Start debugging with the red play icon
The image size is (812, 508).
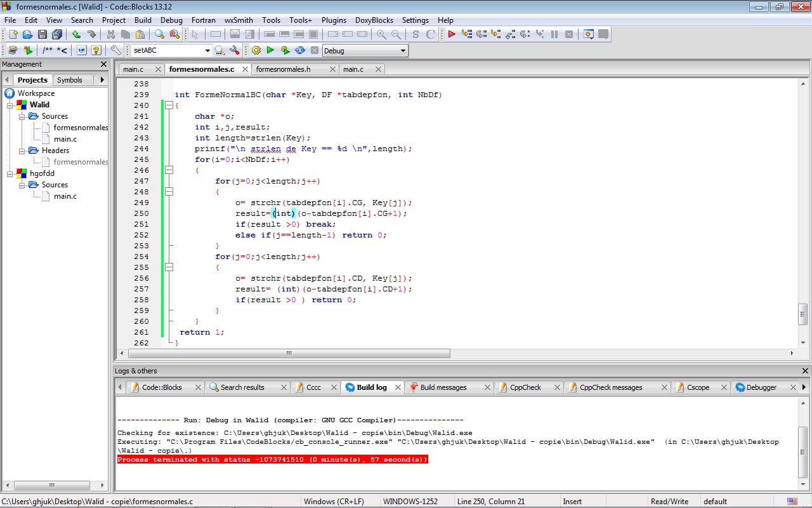(452, 34)
